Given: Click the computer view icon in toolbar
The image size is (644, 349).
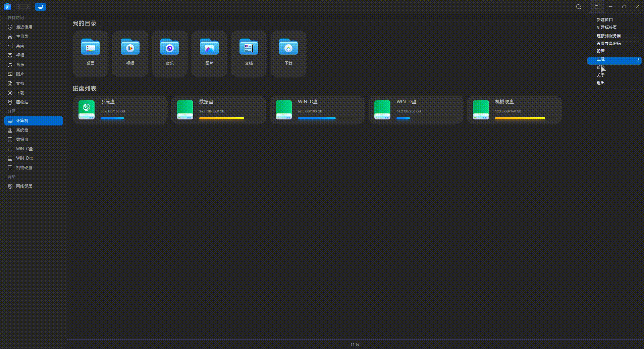Looking at the screenshot, I should (x=40, y=7).
